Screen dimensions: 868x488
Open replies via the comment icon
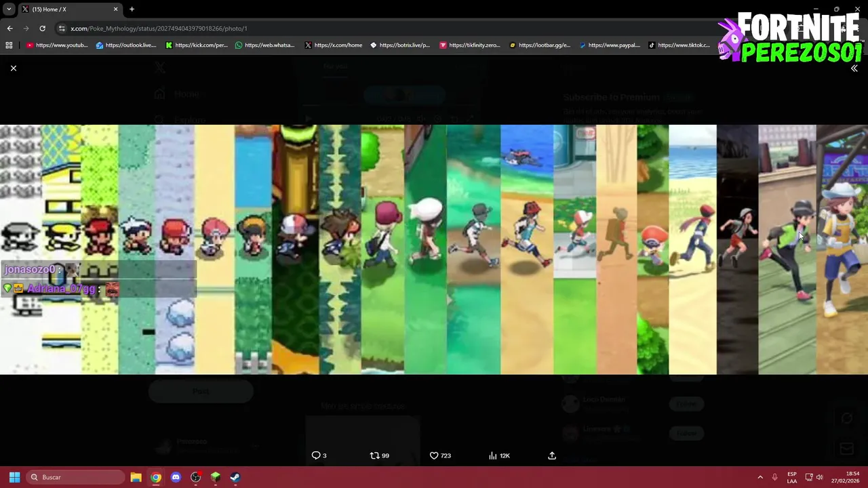pos(315,455)
